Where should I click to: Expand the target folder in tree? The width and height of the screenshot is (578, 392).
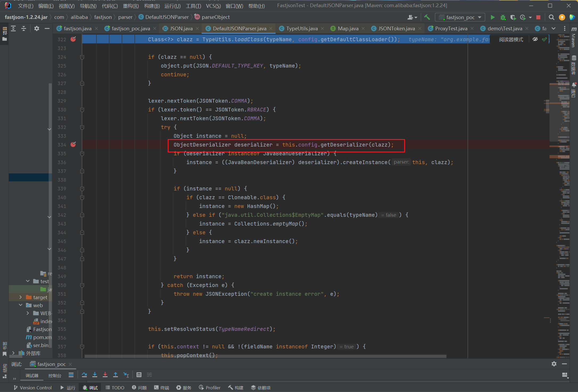(21, 297)
